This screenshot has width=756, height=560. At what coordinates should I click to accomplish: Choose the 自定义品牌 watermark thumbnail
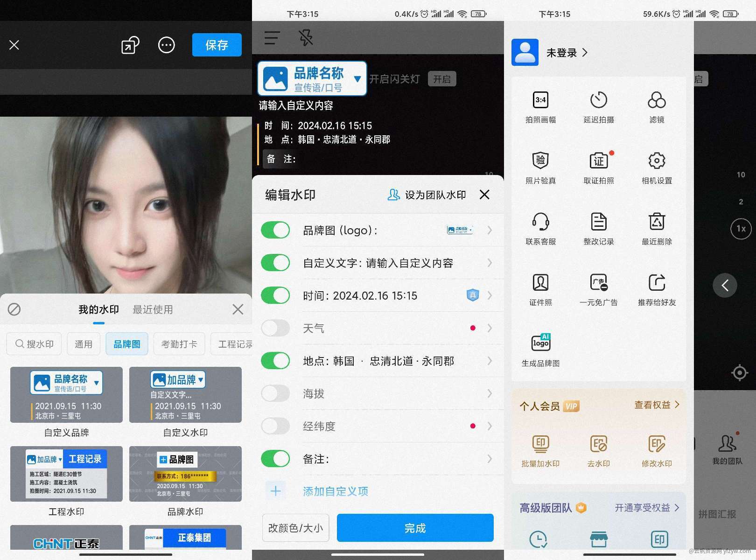pos(66,395)
